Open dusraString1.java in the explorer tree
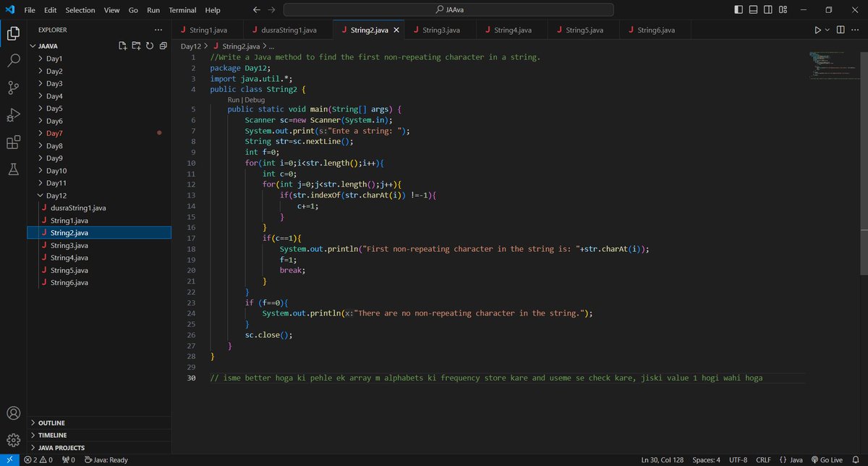The height and width of the screenshot is (466, 868). (100, 208)
